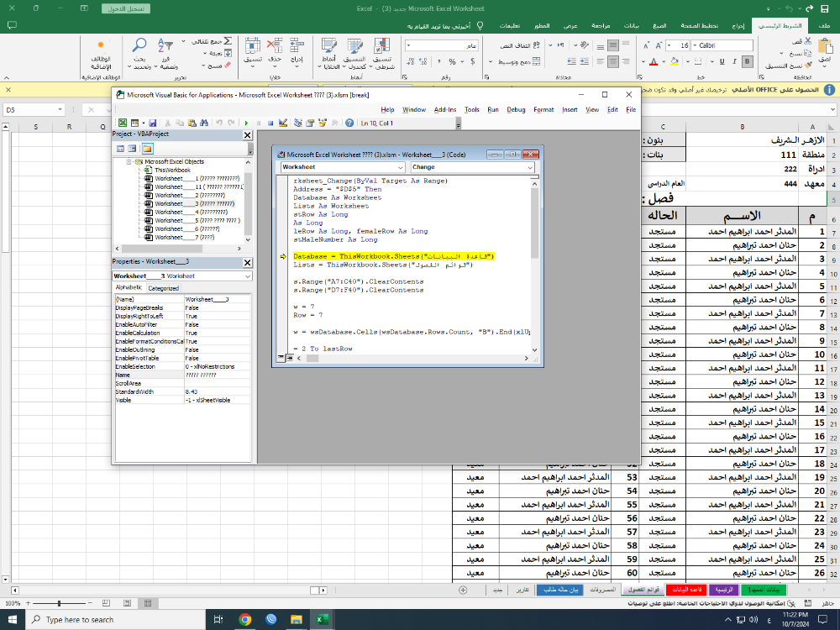Viewport: 840px width, 630px height.
Task: Click the zoom slider in Excel status bar
Action: pyautogui.click(x=59, y=603)
